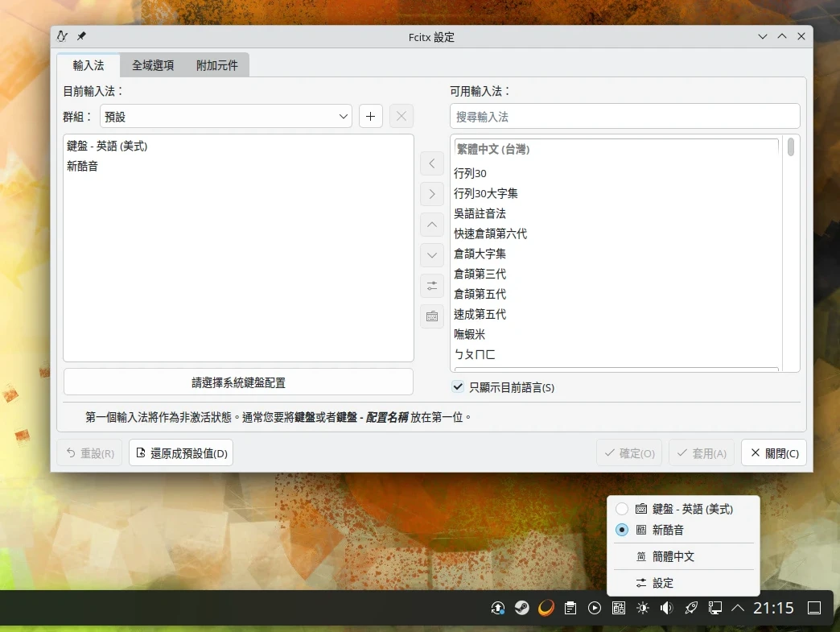Click the Steam icon in system tray
This screenshot has width=840, height=632.
coord(522,608)
